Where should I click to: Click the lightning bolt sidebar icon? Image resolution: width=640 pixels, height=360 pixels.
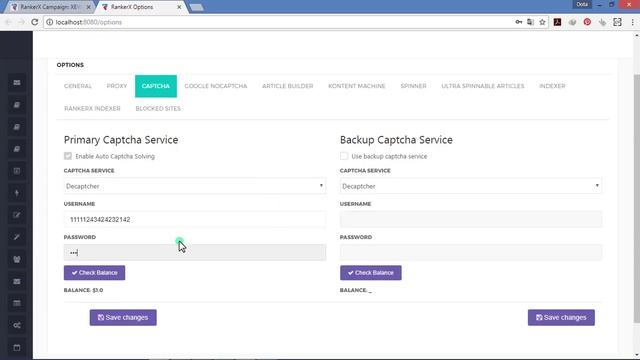(17, 193)
